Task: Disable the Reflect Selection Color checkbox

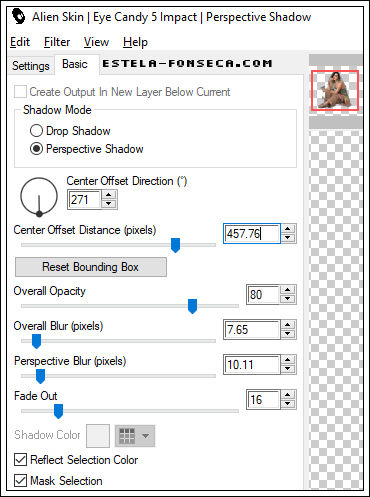Action: click(20, 460)
